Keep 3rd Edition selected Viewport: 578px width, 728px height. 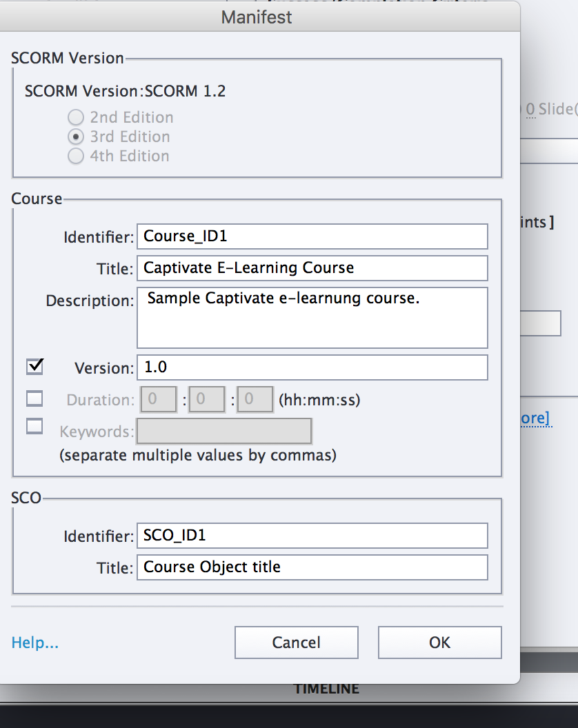click(76, 136)
